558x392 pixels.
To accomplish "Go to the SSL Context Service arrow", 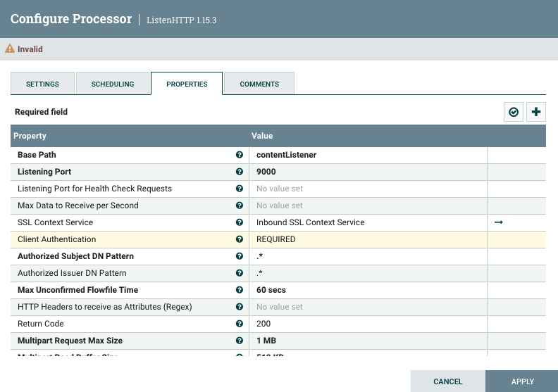I will pos(499,222).
